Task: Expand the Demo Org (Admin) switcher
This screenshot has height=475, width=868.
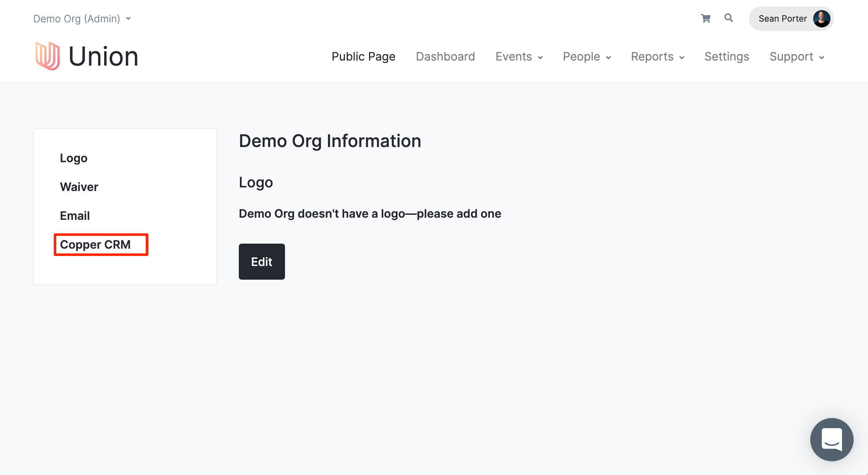Action: [x=82, y=19]
